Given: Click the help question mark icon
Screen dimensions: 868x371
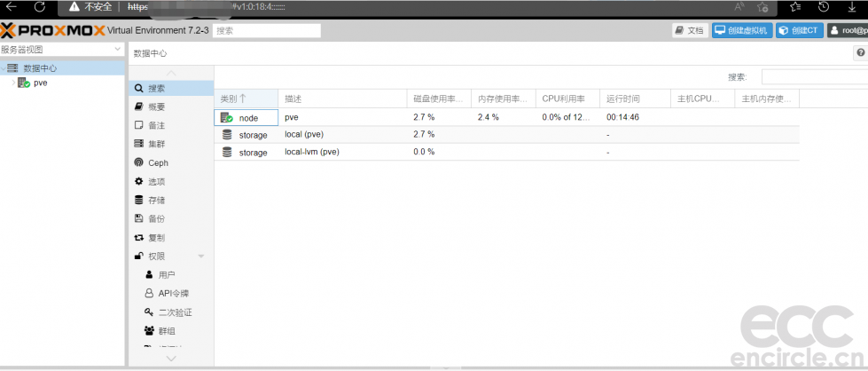Looking at the screenshot, I should click(x=861, y=53).
